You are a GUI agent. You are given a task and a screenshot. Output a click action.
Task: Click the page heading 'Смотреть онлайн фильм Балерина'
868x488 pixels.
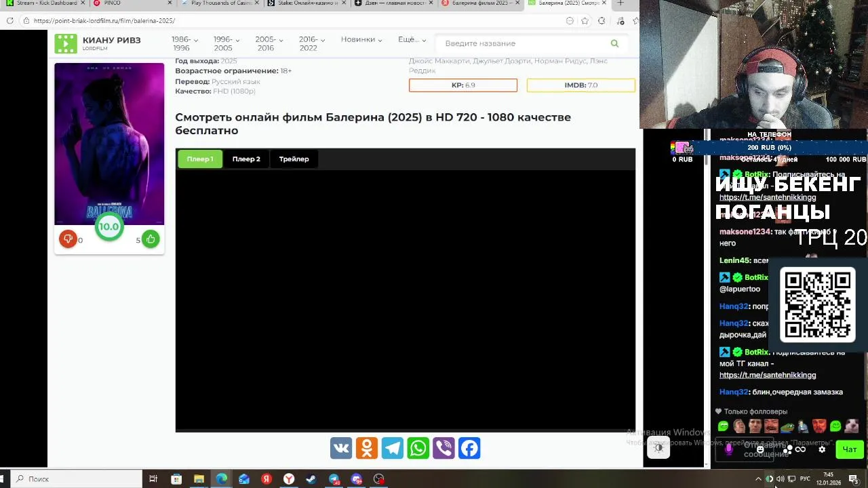point(373,123)
